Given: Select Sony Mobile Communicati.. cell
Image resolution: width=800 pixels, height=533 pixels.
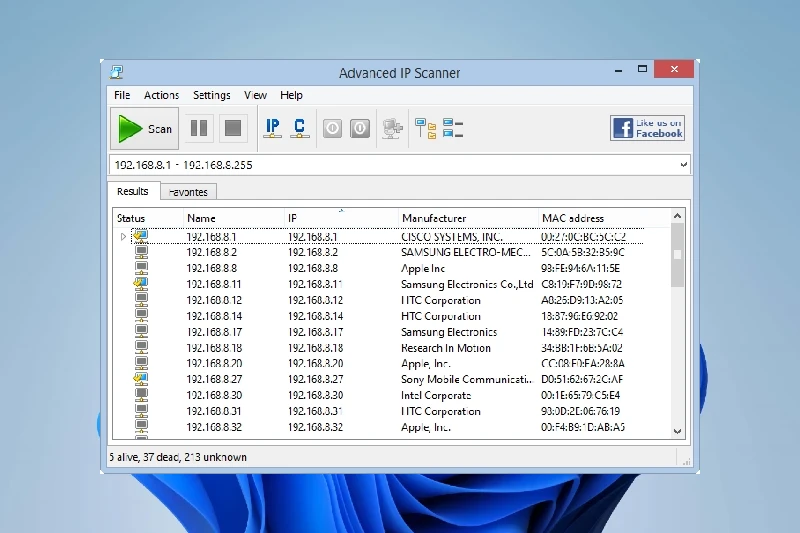Looking at the screenshot, I should (467, 379).
